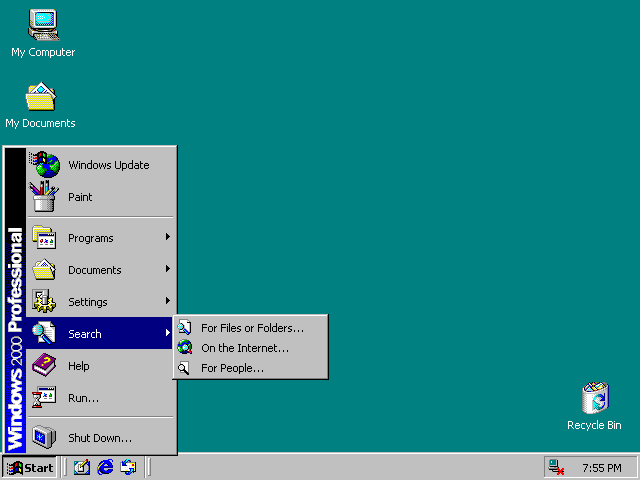
Task: Click the Programs folder icon in Start menu
Action: [x=44, y=237]
